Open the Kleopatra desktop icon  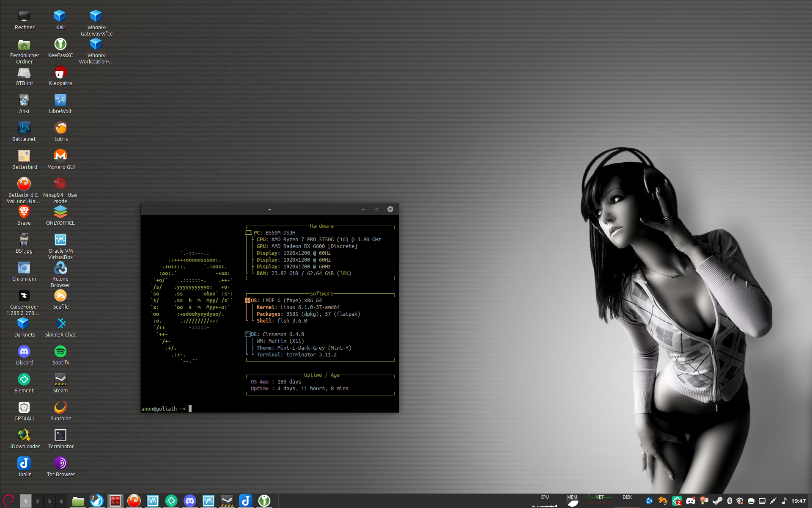pos(60,72)
